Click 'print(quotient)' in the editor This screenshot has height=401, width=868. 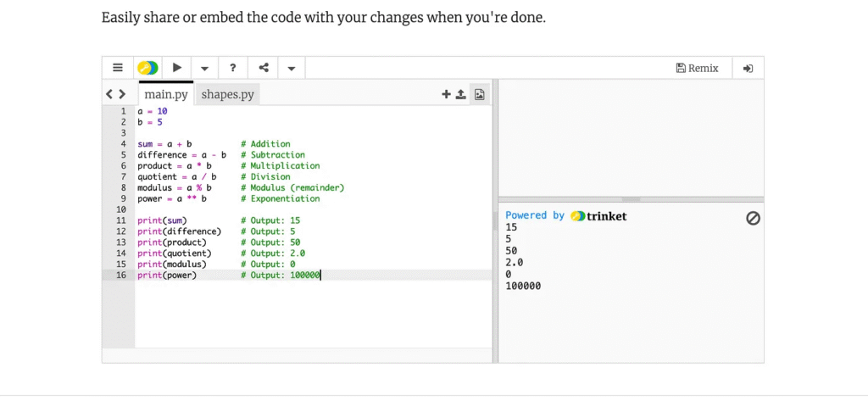(x=175, y=253)
